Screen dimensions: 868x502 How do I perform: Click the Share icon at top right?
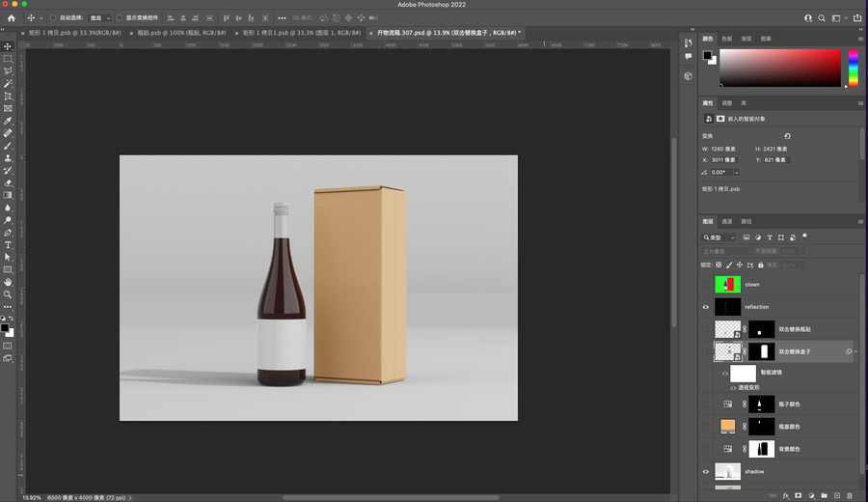pos(857,18)
